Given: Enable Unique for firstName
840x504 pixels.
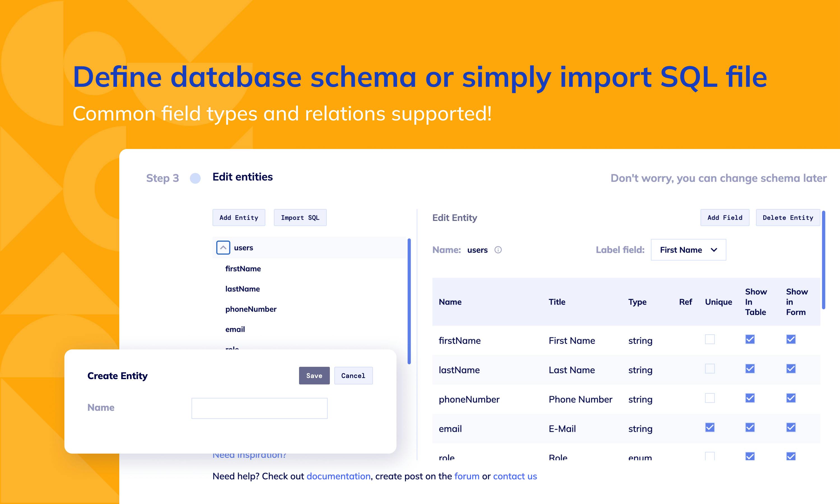Looking at the screenshot, I should pos(710,339).
